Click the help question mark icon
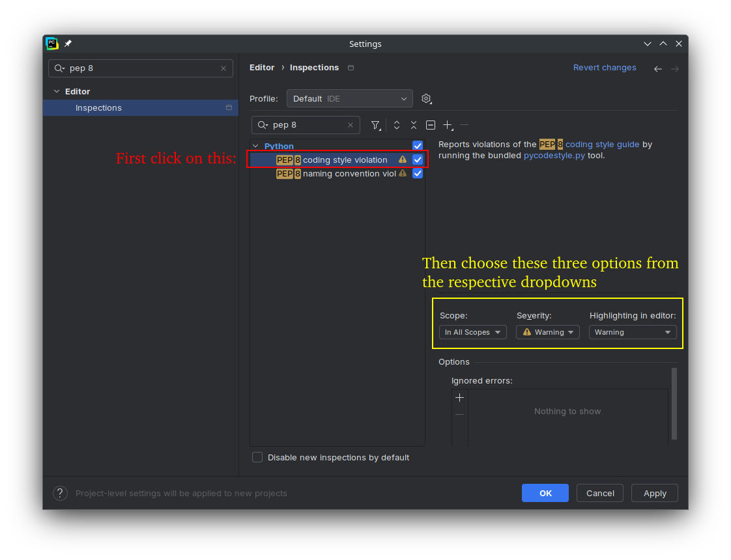 (60, 493)
